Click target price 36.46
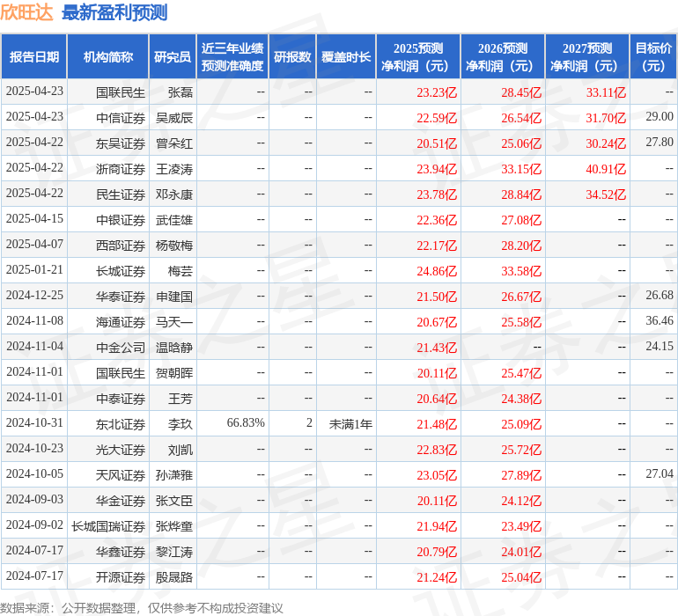 (660, 320)
